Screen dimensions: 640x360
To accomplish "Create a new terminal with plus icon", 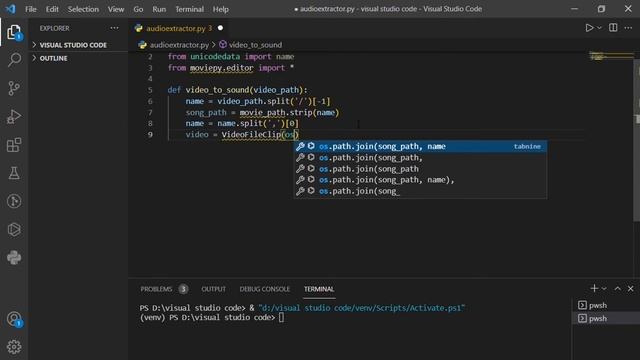I will pyautogui.click(x=594, y=289).
